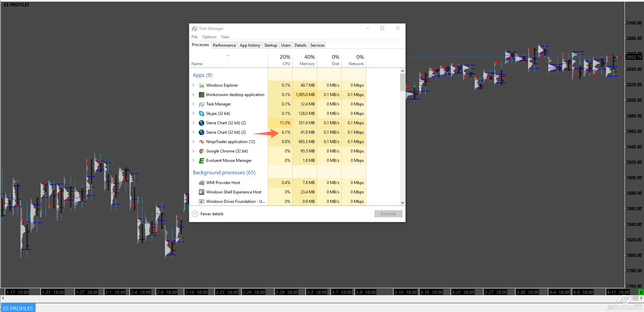Sort processes by the CPU column
Screen dimensions: 644x312
click(280, 60)
